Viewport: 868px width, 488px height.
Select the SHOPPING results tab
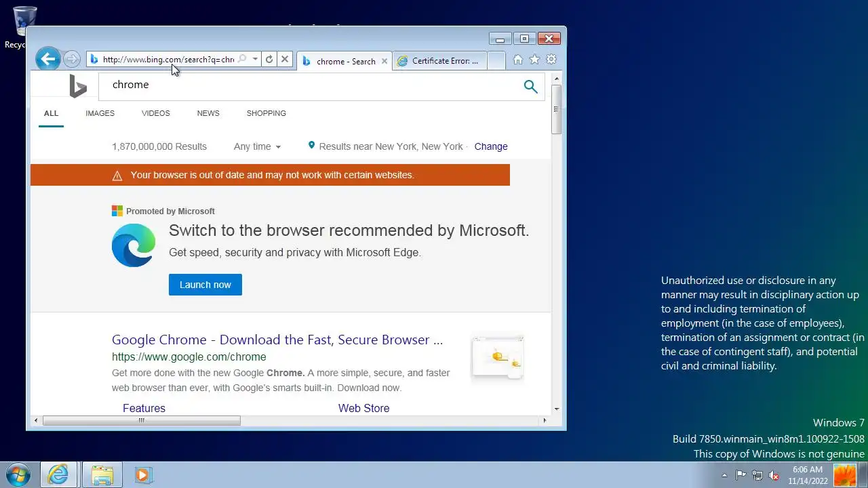[266, 113]
